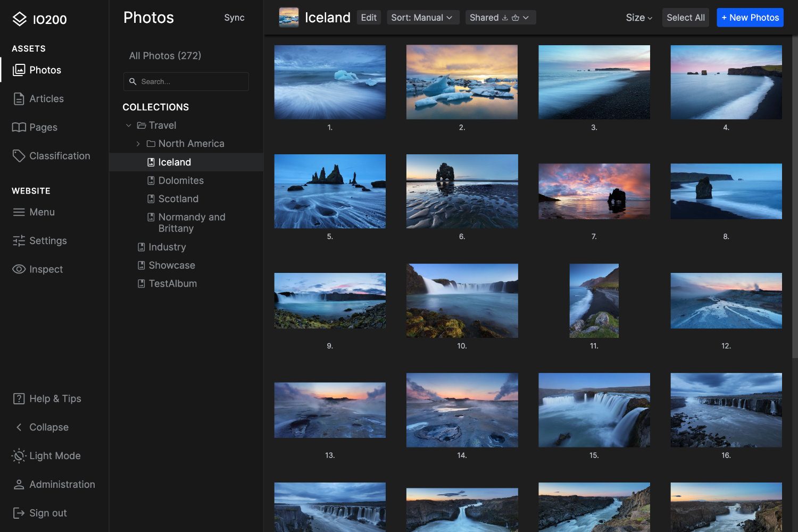Click the Industry album icon
This screenshot has height=532, width=798.
tap(142, 247)
